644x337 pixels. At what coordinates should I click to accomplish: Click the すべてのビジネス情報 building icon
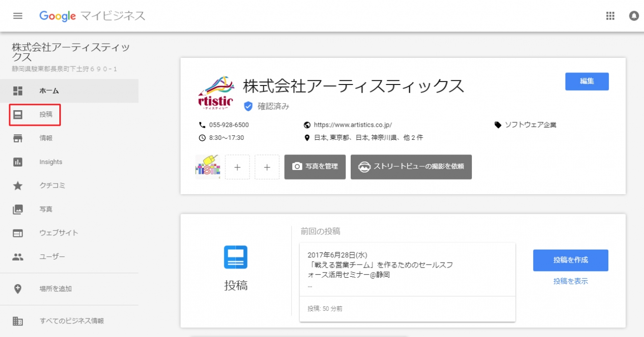pyautogui.click(x=18, y=321)
